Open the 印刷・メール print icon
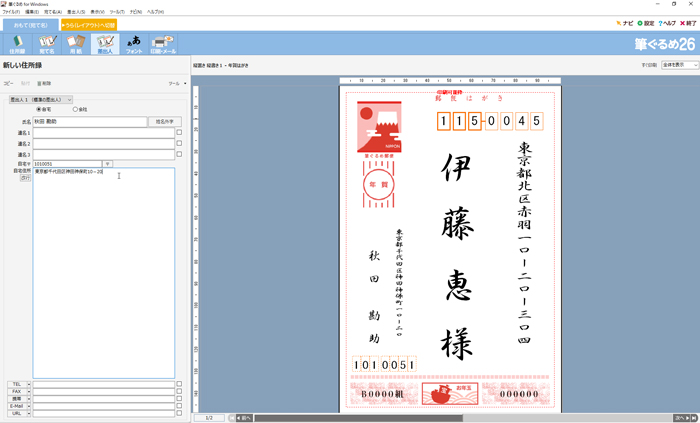This screenshot has width=700, height=423. point(163,43)
